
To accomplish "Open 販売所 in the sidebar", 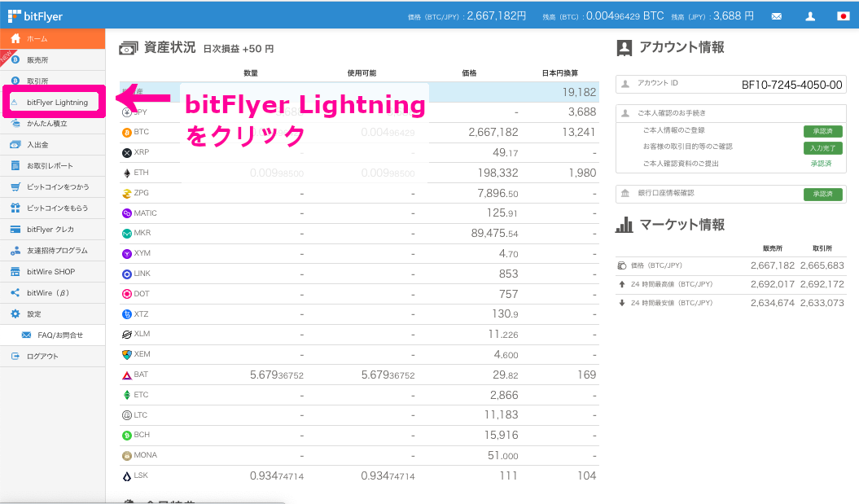I will 53,59.
